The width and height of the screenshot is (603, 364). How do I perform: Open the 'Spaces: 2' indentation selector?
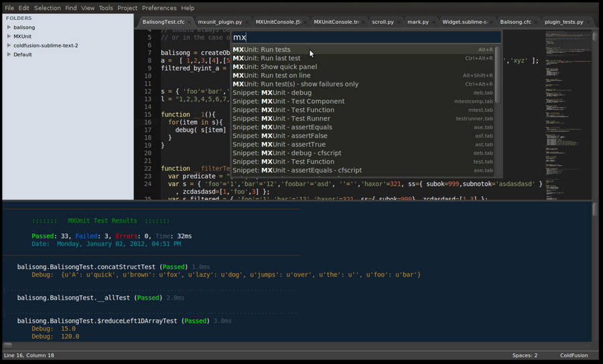coord(525,355)
